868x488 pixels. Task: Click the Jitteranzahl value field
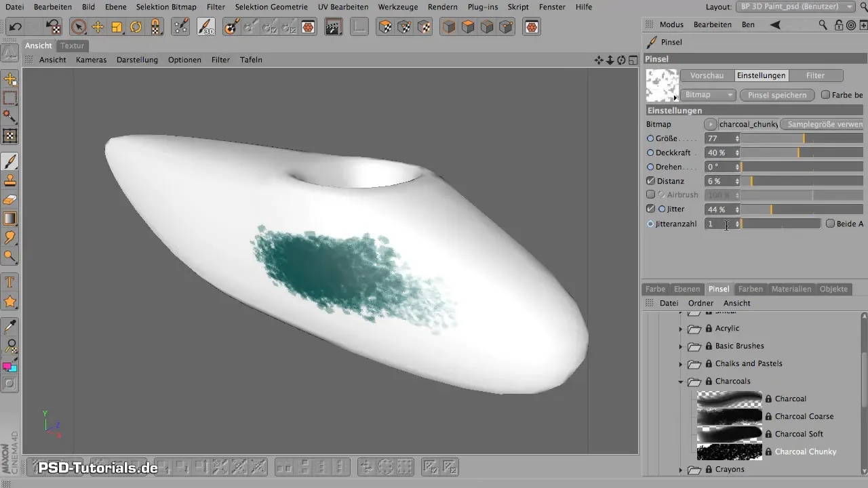722,224
